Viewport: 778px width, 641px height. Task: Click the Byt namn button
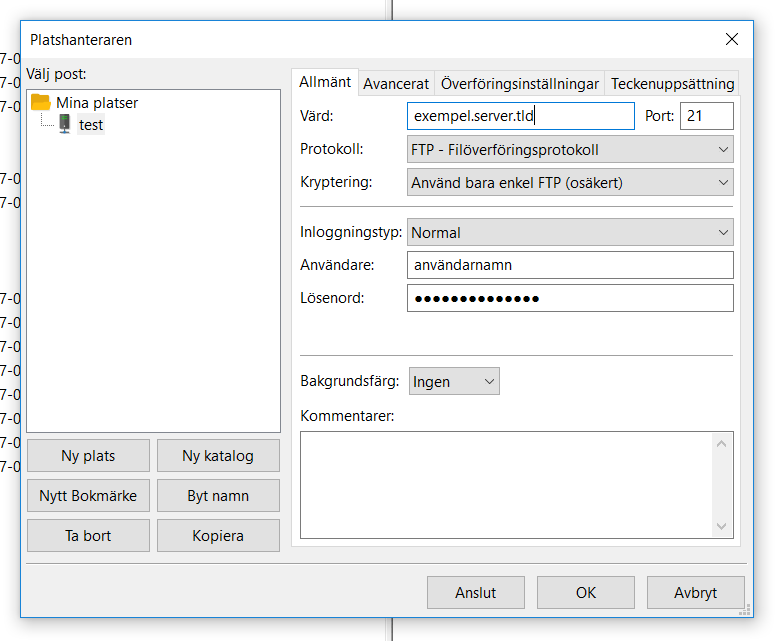pyautogui.click(x=218, y=496)
